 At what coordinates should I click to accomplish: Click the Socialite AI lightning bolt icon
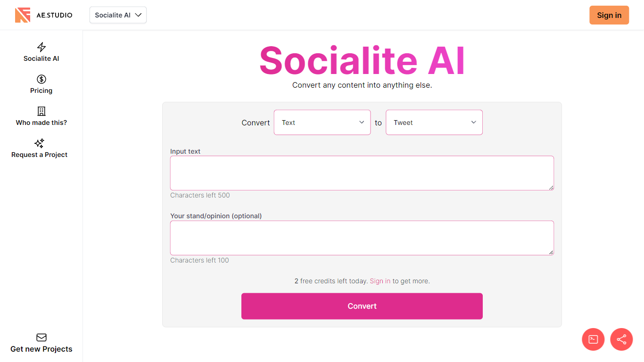pos(41,47)
